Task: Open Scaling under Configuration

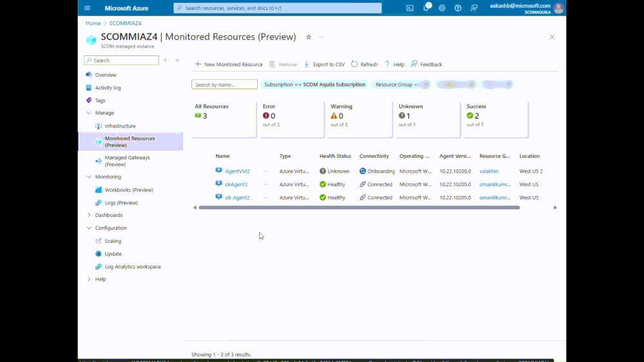Action: click(113, 241)
